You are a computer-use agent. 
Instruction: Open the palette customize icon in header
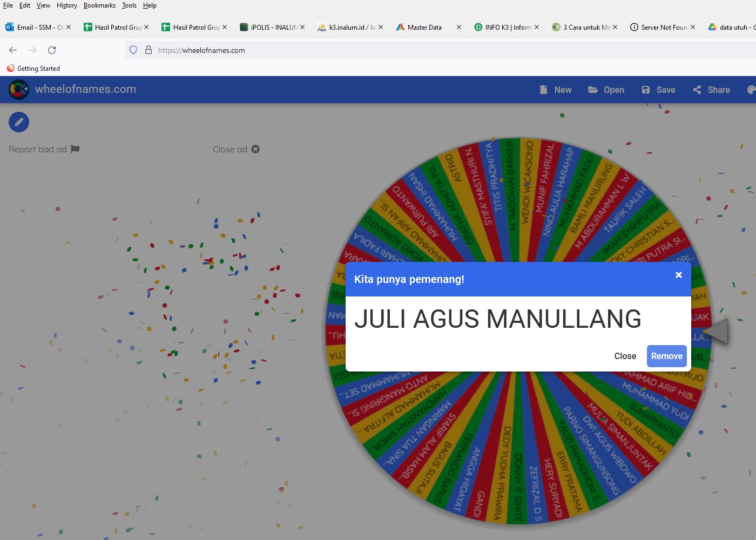[751, 90]
